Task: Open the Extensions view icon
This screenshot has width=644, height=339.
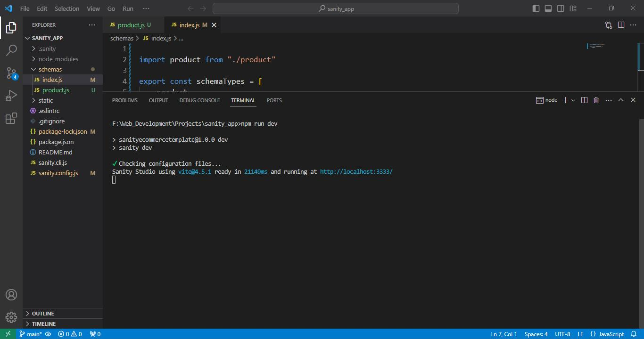Action: [11, 119]
